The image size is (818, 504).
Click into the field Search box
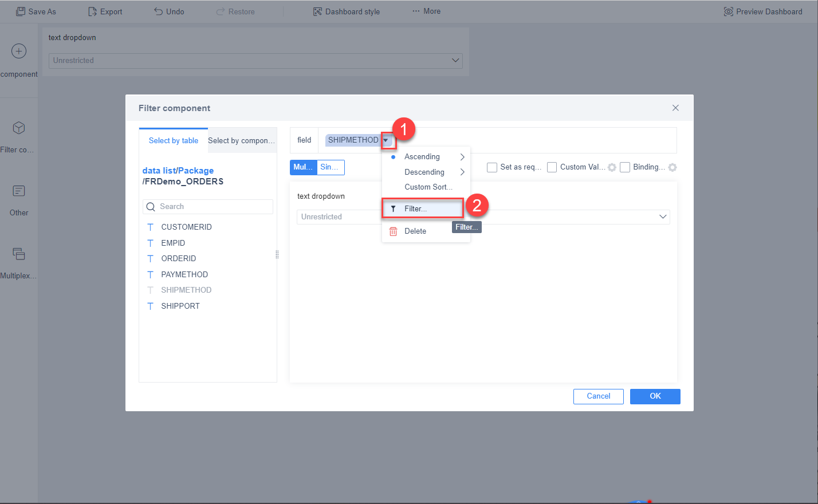[208, 207]
